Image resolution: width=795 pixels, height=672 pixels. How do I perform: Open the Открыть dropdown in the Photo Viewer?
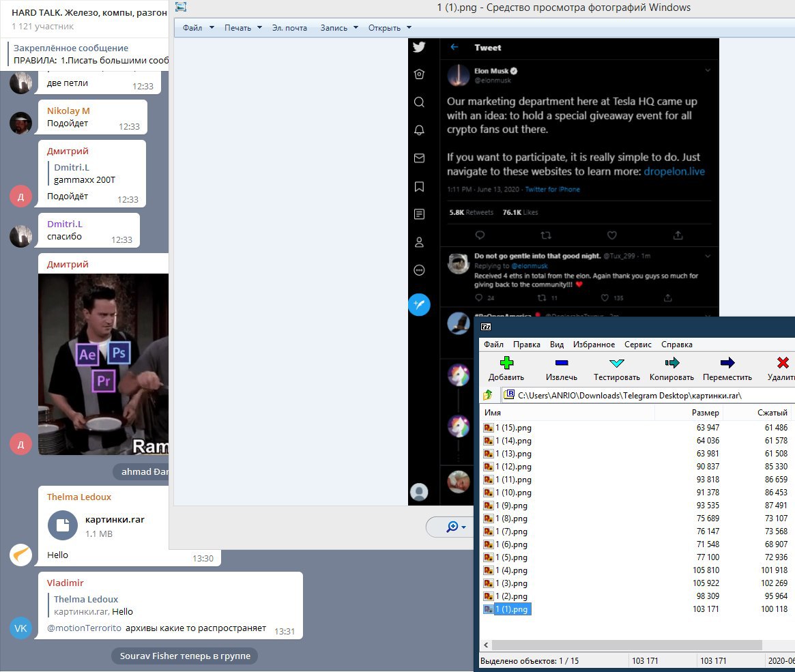(390, 28)
